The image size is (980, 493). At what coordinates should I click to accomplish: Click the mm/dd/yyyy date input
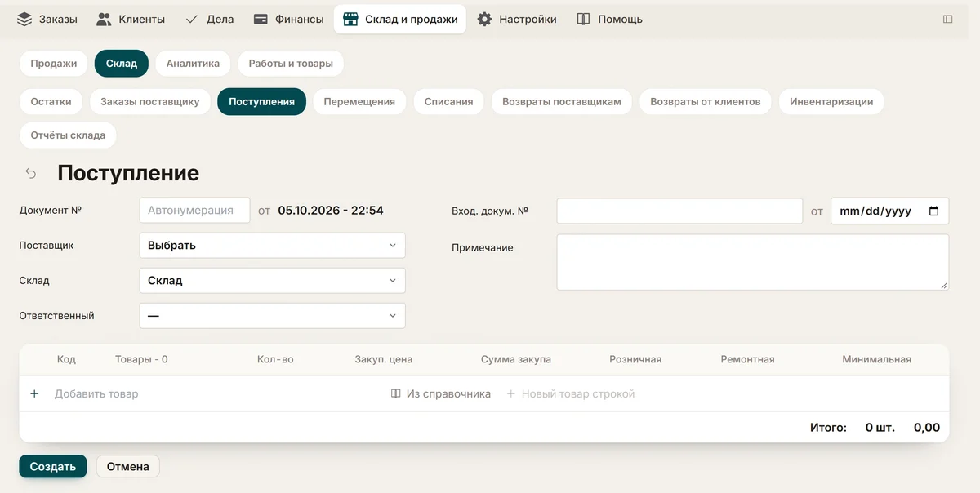click(890, 211)
